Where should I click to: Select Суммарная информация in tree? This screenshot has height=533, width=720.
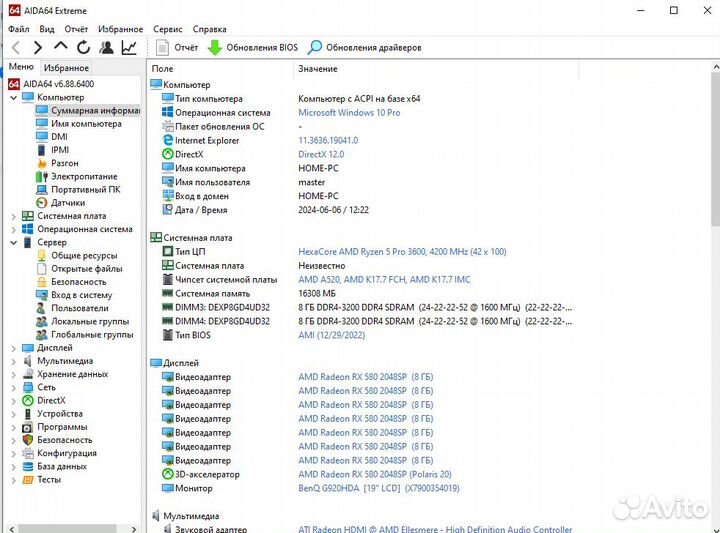88,111
